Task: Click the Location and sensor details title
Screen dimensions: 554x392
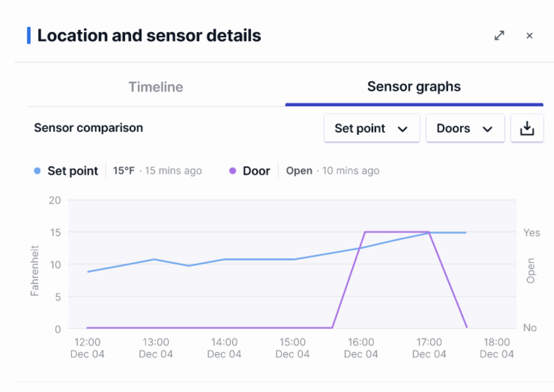Action: click(x=149, y=36)
